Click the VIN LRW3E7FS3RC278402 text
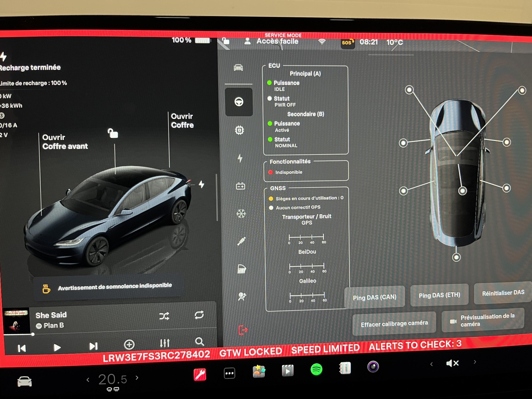Screen dimensions: 532x399 coord(156,356)
